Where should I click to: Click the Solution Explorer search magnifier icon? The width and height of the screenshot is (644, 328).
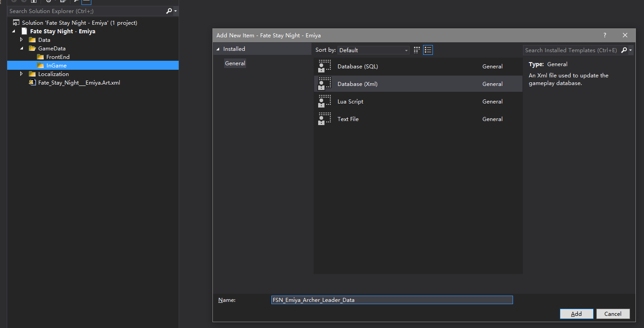tap(169, 11)
